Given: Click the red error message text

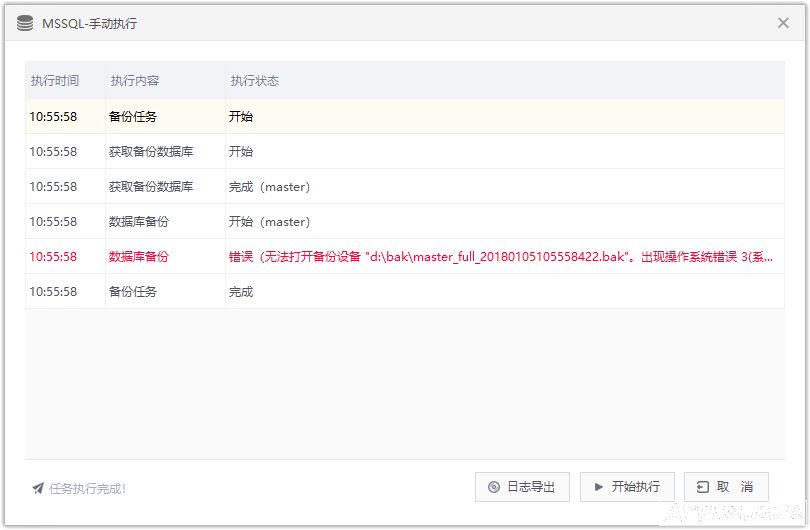Looking at the screenshot, I should pos(500,256).
